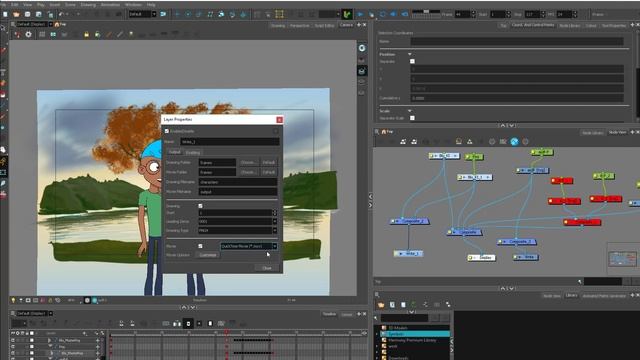Select the Write_1 node in Node View
The width and height of the screenshot is (640, 360).
(x=408, y=253)
